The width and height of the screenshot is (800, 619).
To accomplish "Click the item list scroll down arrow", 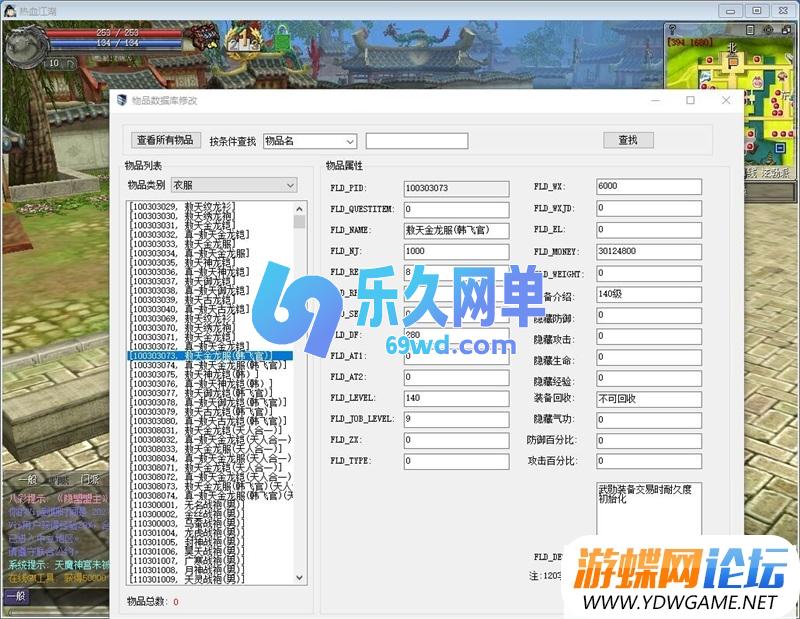I will [x=299, y=577].
